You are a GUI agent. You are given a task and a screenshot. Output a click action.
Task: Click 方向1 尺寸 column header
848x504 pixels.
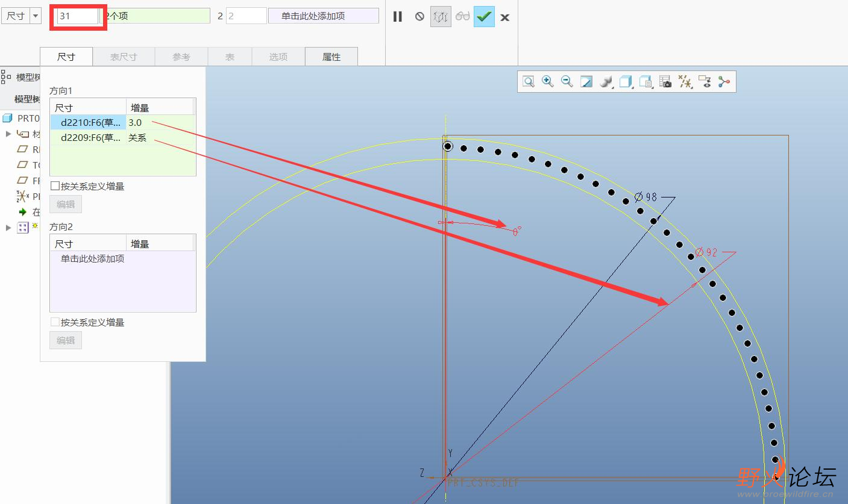(88, 108)
